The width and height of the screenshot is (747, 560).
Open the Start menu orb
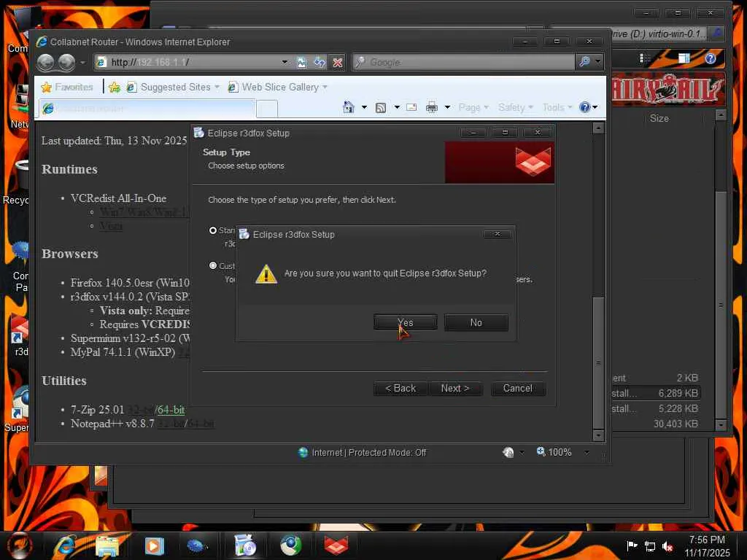(20, 545)
